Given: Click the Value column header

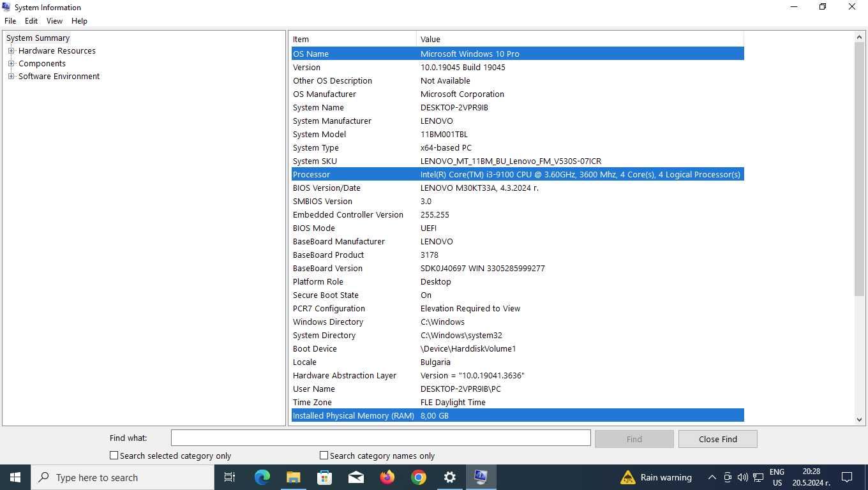Looking at the screenshot, I should pos(580,40).
